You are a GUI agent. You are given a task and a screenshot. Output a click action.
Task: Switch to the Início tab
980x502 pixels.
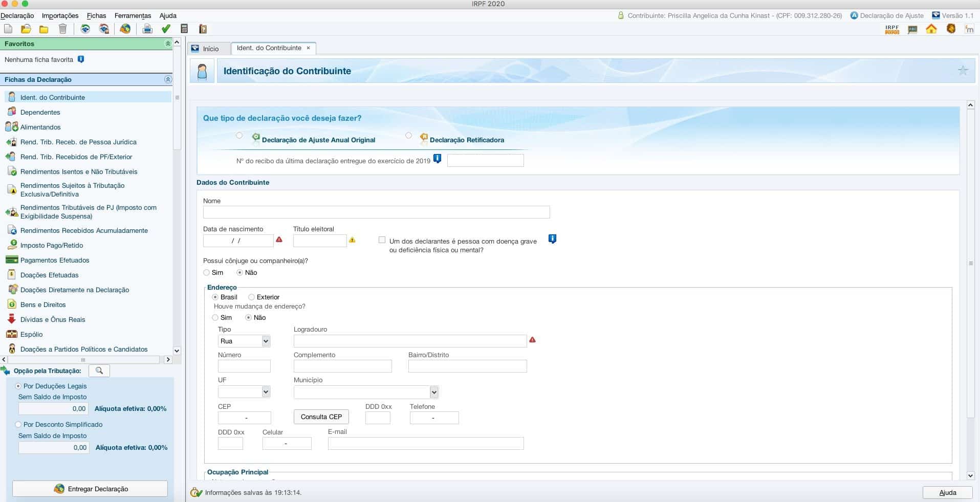point(210,49)
